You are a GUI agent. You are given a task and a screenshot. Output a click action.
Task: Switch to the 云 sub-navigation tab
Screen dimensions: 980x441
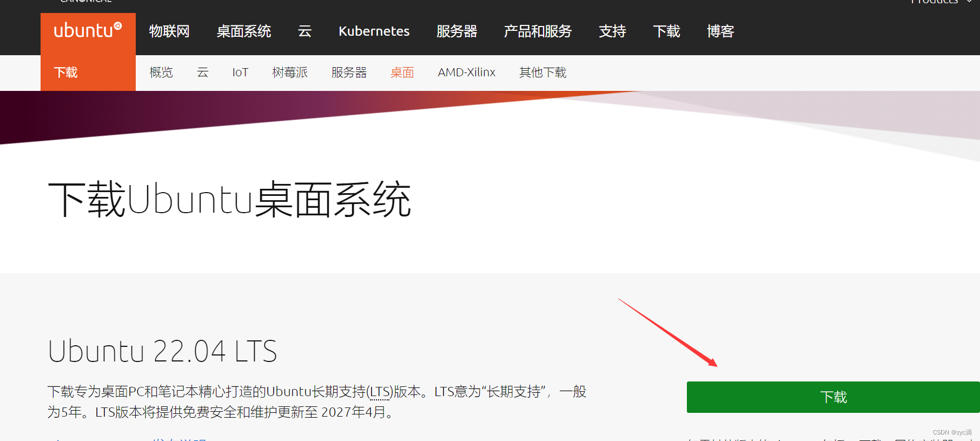pos(203,73)
